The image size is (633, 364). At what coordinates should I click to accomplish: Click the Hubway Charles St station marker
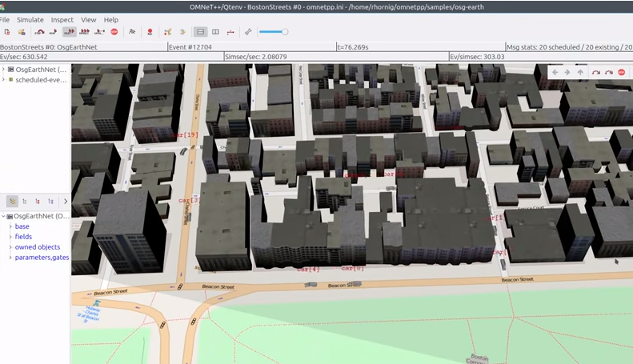pos(97,303)
